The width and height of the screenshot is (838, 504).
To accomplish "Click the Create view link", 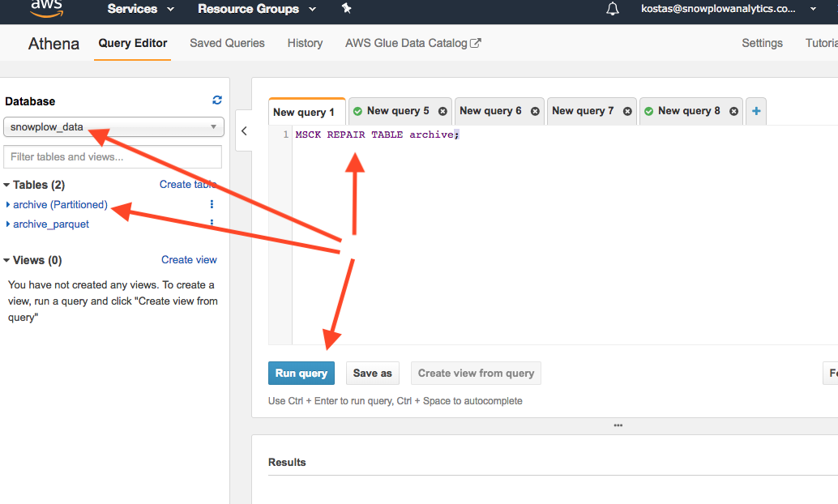I will coord(189,260).
